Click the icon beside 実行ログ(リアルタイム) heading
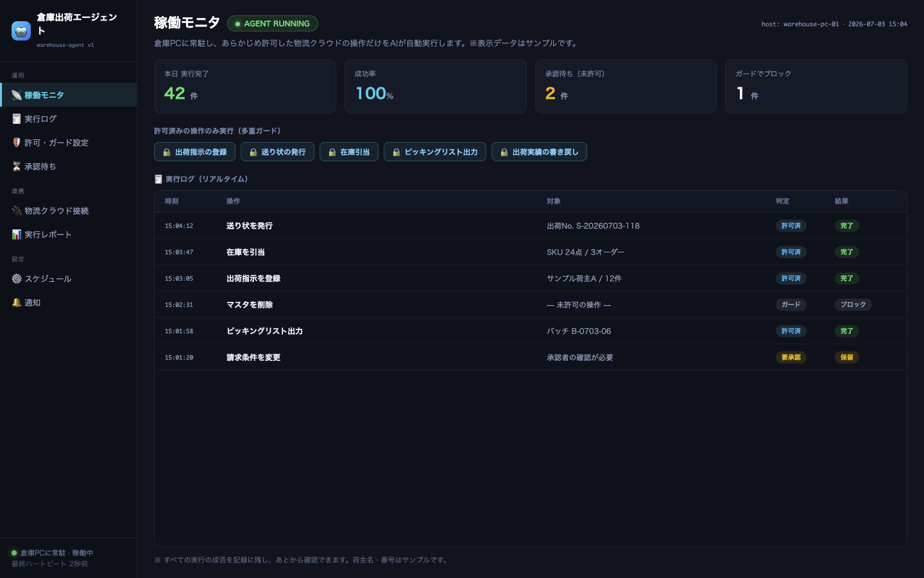This screenshot has width=924, height=578. (x=158, y=179)
